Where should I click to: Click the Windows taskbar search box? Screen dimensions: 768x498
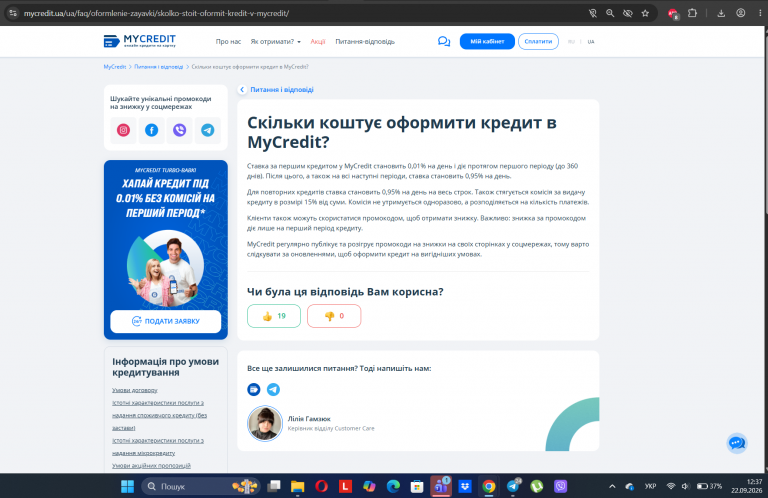[x=200, y=486]
